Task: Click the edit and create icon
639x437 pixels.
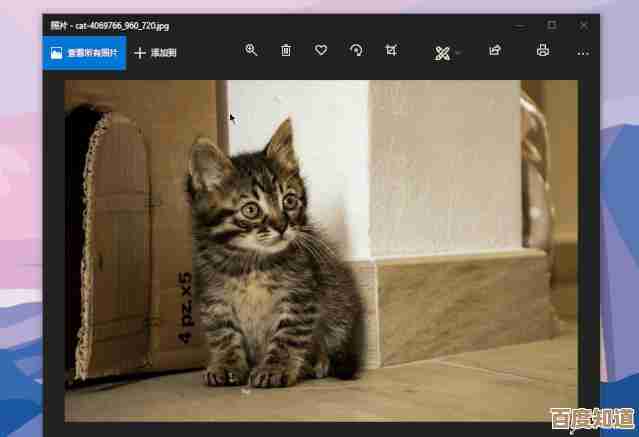Action: pos(442,52)
